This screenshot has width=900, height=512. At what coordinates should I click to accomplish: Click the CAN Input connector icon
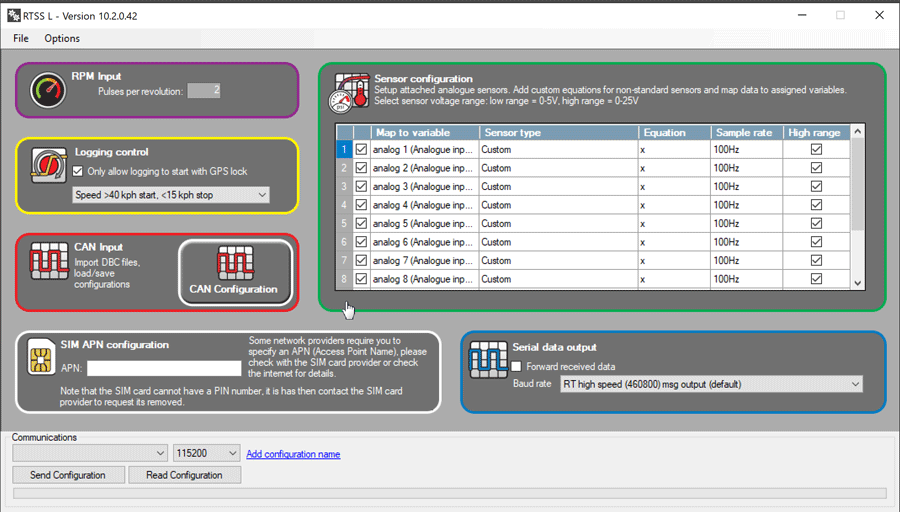pyautogui.click(x=48, y=262)
